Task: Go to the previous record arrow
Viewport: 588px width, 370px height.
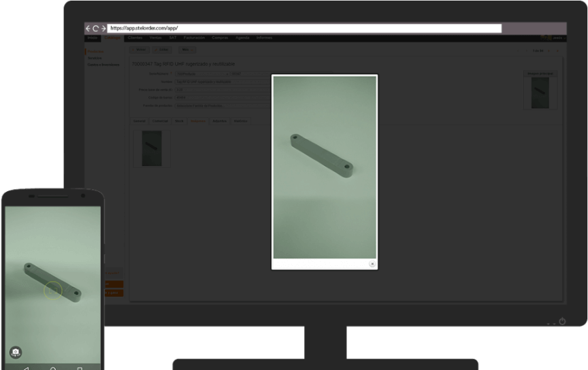Action: (527, 51)
